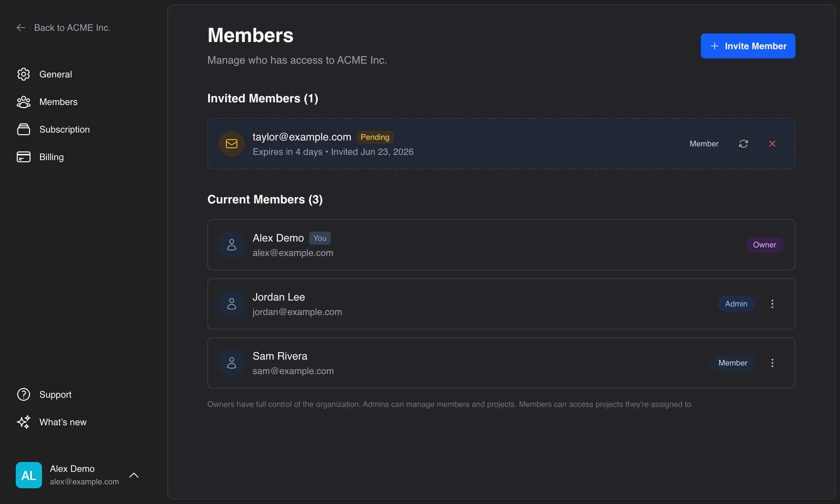The image size is (840, 504).
Task: Click Alex Demo's avatar icon in members list
Action: click(232, 244)
